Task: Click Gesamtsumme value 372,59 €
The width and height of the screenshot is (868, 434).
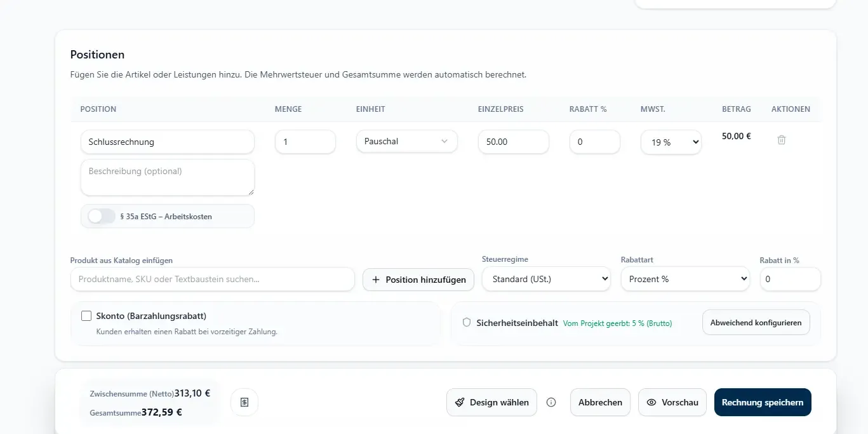Action: [162, 412]
